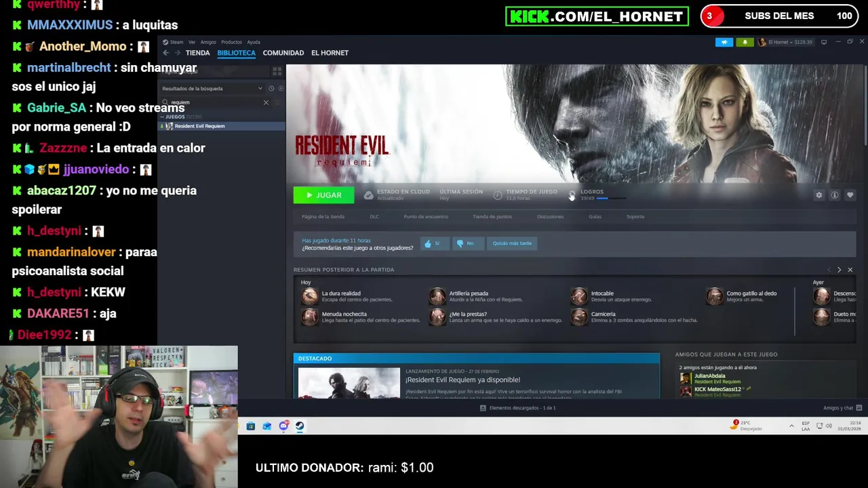Click the blue announcements megaphone button
Screen dimensions: 868x488
click(724, 42)
